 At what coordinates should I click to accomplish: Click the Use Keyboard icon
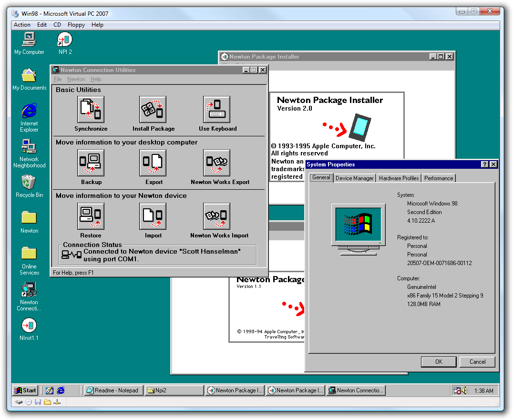[216, 110]
